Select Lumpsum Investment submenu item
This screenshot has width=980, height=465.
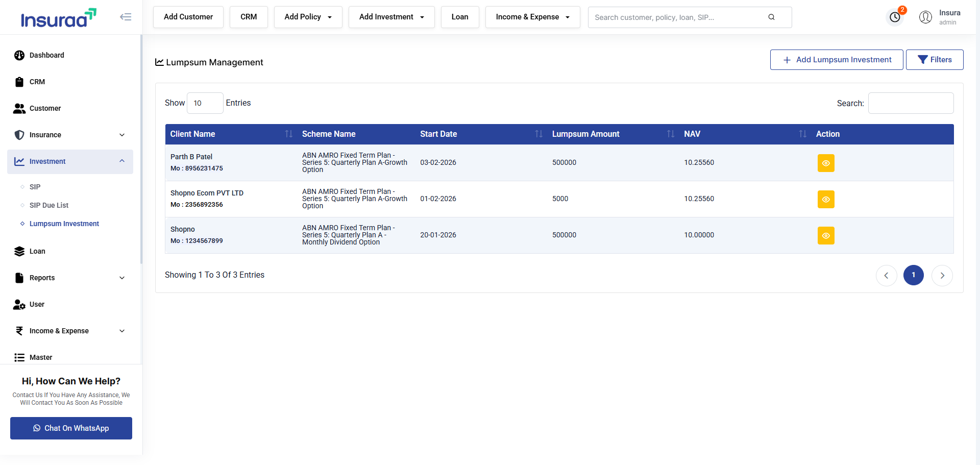click(64, 224)
